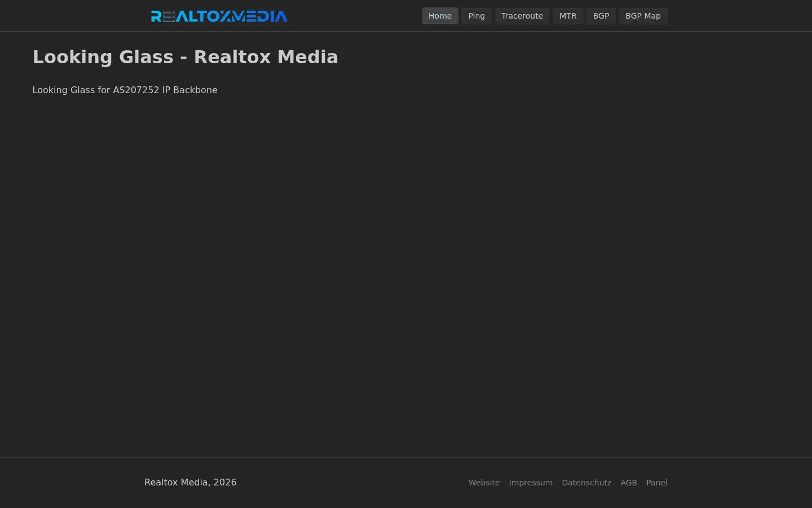This screenshot has width=812, height=508.
Task: Open the Impressum footer link
Action: click(x=531, y=483)
